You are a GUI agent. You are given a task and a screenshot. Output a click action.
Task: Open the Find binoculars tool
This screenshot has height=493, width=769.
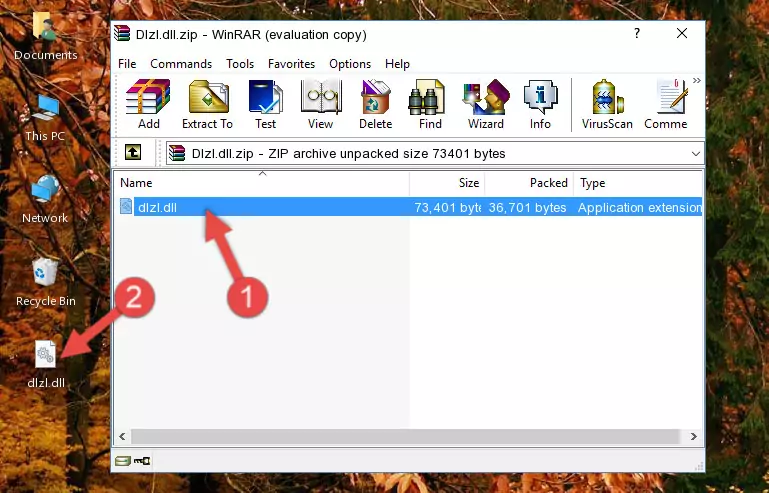click(430, 104)
